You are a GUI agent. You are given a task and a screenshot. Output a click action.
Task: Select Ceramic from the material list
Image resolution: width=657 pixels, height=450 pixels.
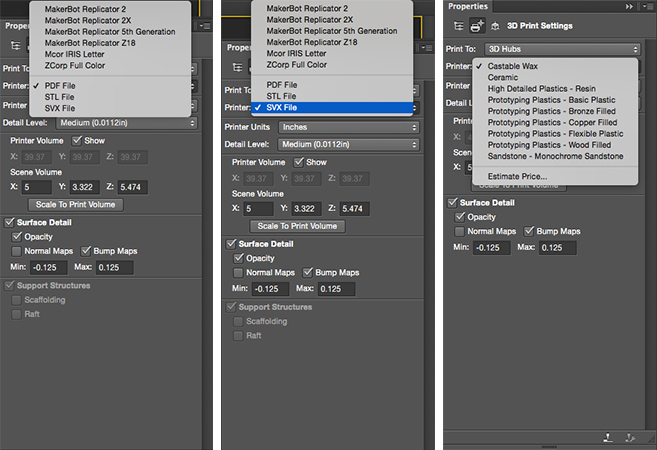(x=502, y=77)
